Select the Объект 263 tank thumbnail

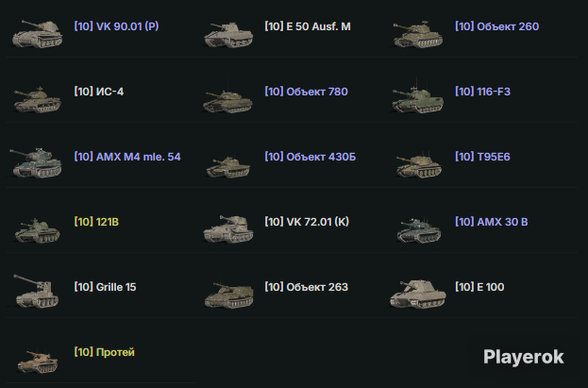(x=228, y=295)
